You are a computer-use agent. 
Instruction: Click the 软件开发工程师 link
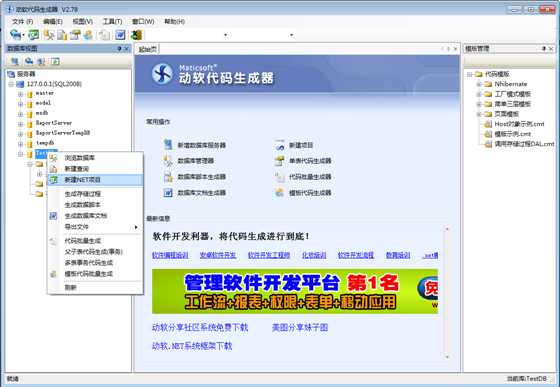click(x=269, y=255)
